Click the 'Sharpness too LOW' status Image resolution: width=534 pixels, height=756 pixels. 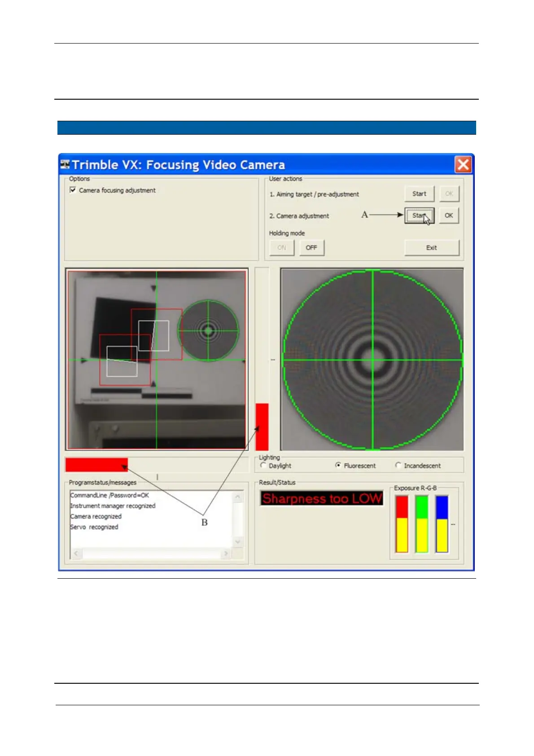click(x=322, y=498)
